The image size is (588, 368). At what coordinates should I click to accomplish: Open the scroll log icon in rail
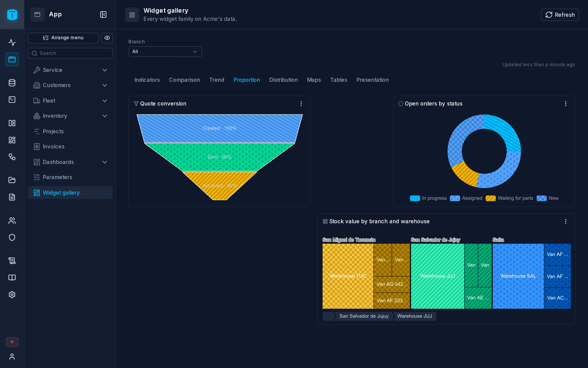[x=12, y=261]
